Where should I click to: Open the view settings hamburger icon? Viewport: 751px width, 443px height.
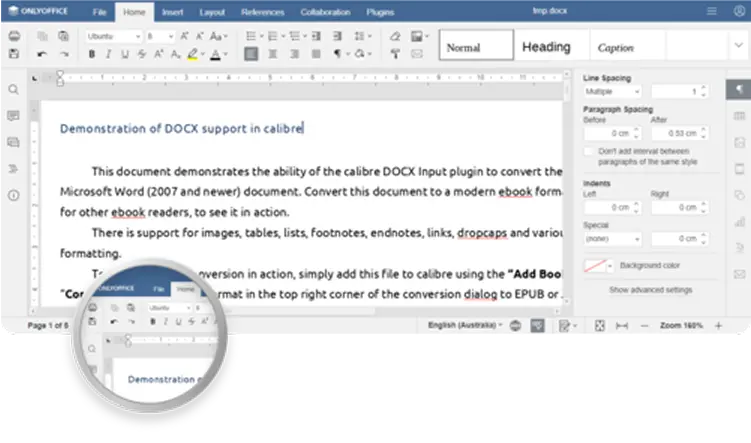[712, 11]
